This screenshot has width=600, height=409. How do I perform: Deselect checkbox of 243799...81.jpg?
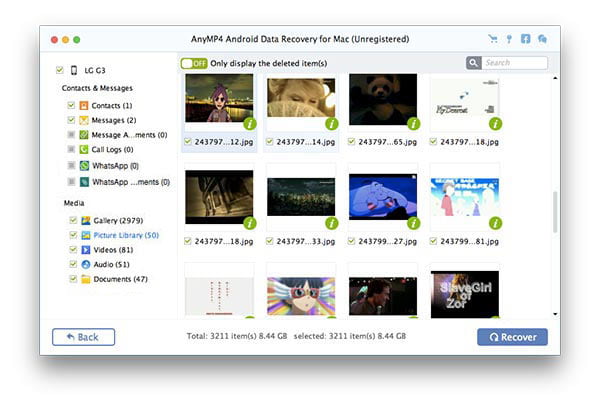point(434,241)
